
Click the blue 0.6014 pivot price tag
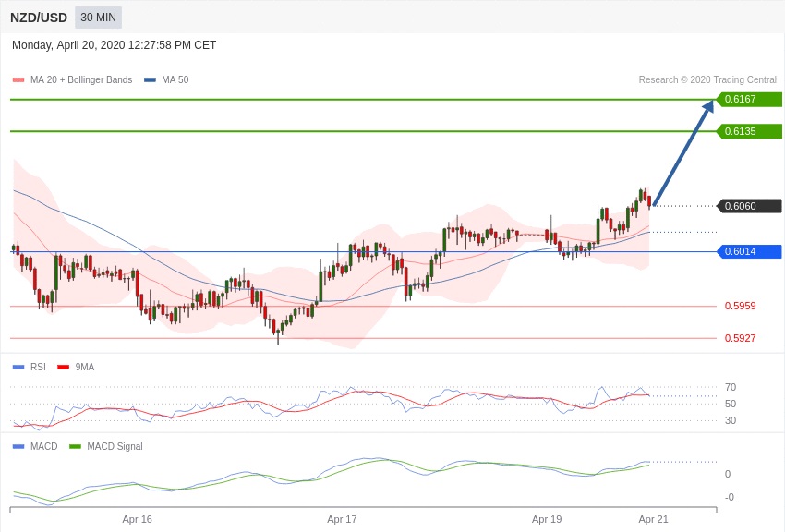[750, 252]
